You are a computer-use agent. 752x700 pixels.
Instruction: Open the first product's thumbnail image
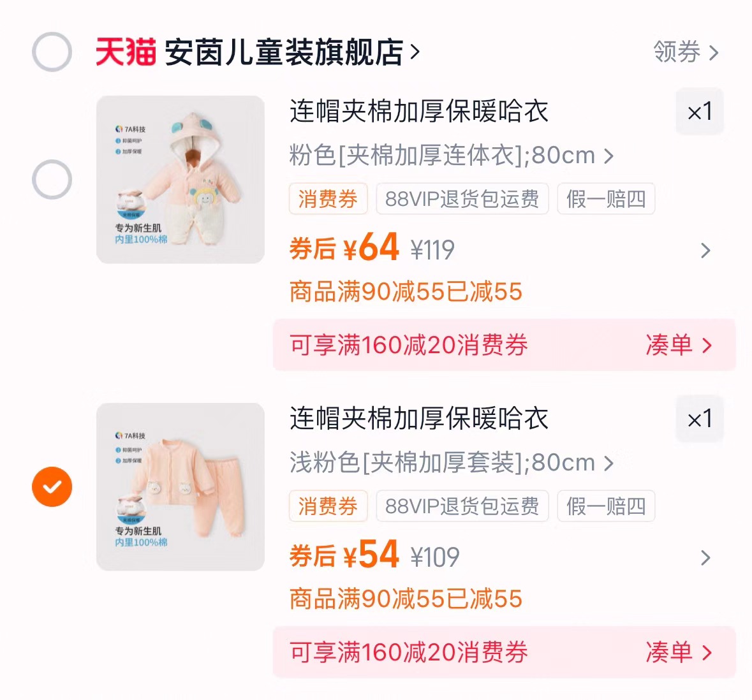point(179,179)
